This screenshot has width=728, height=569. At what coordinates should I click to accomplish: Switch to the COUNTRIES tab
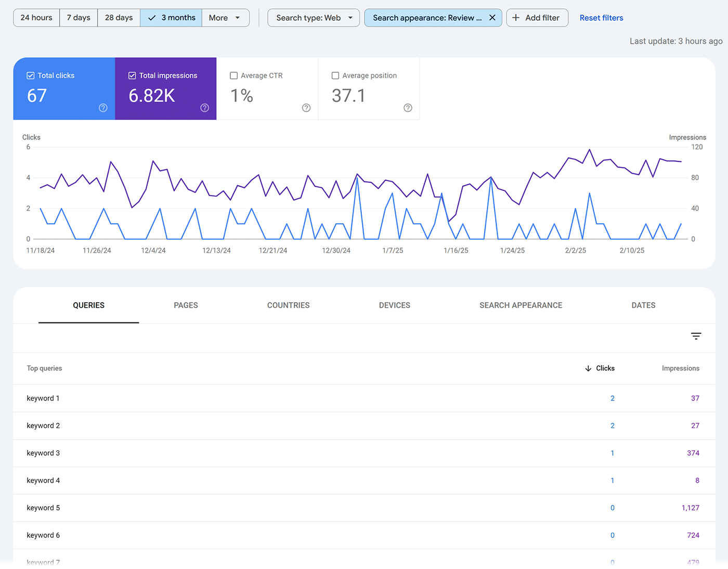288,305
